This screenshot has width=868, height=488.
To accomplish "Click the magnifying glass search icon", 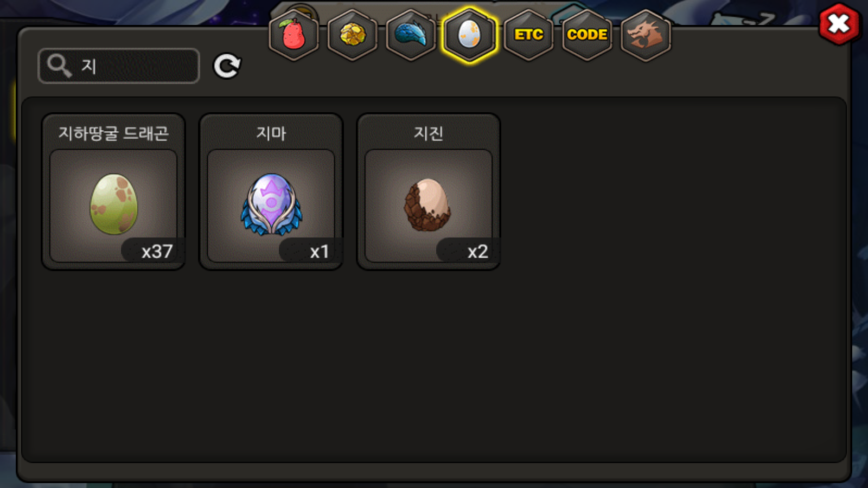I will coord(59,66).
